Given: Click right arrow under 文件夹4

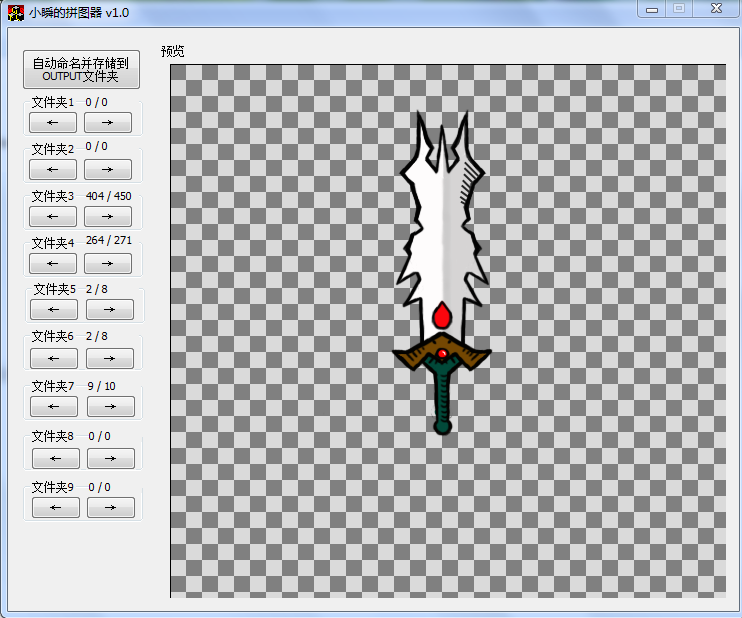Looking at the screenshot, I should (x=108, y=263).
